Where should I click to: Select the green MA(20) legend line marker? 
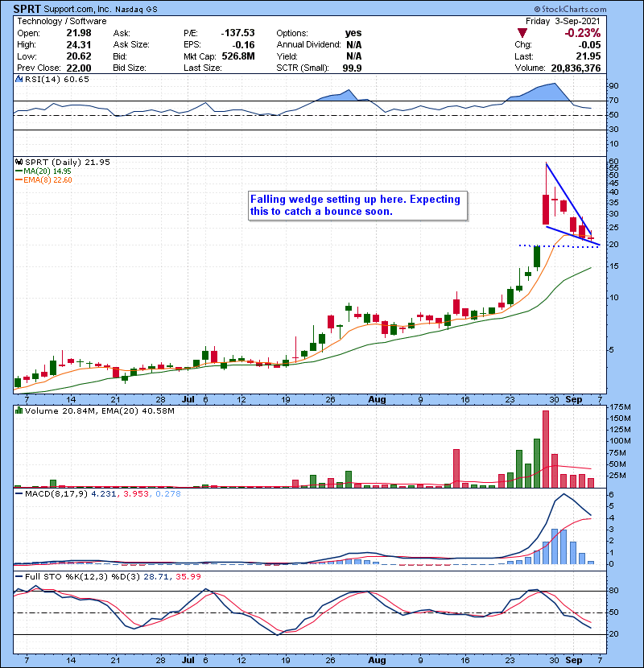click(x=19, y=171)
